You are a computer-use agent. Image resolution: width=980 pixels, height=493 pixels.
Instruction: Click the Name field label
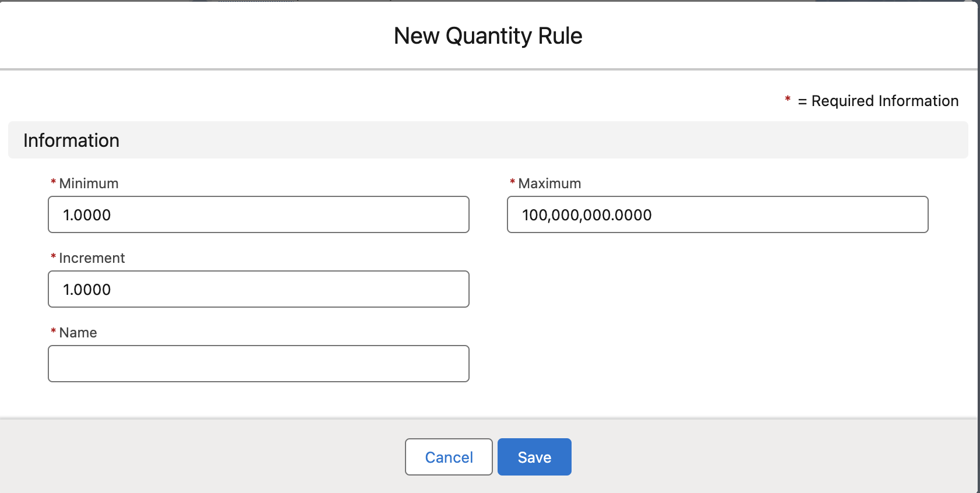pyautogui.click(x=78, y=333)
